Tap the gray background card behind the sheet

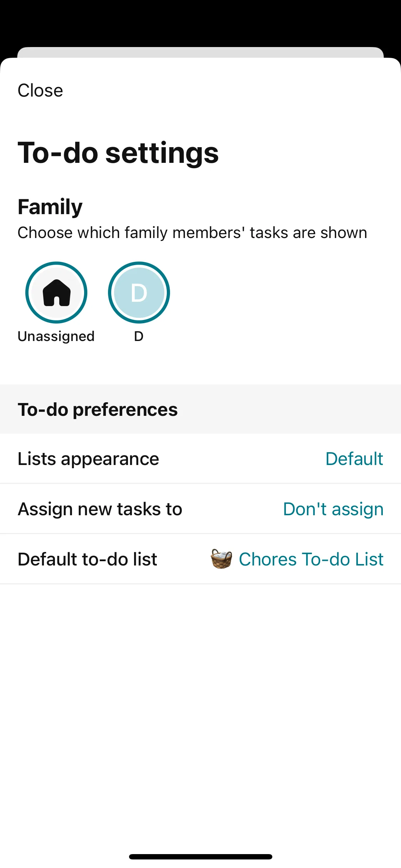[x=200, y=52]
